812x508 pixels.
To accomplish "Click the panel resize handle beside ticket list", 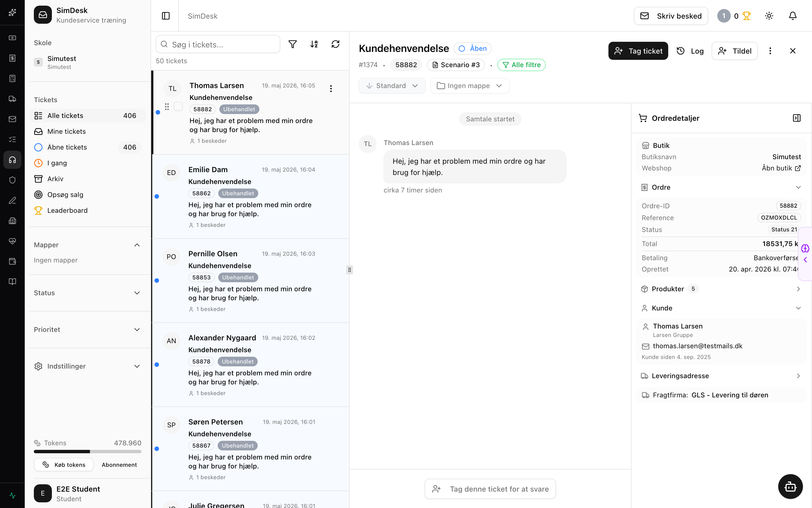I will 349,270.
